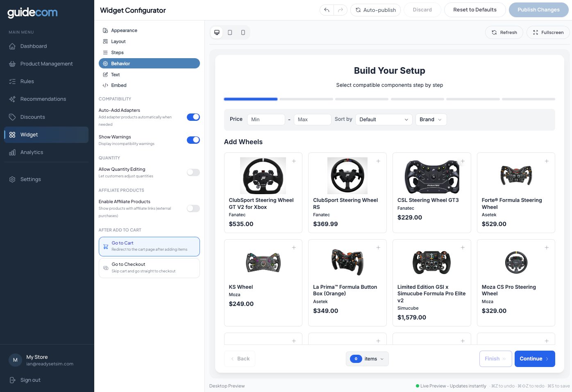Open the Recommendations sidebar item
This screenshot has height=392, width=572.
point(43,99)
